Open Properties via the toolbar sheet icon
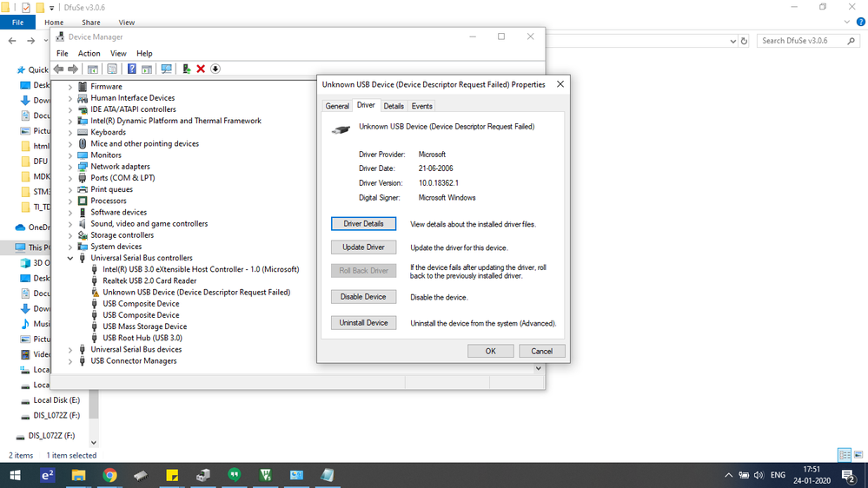Screen dimensions: 868x488 coord(112,69)
